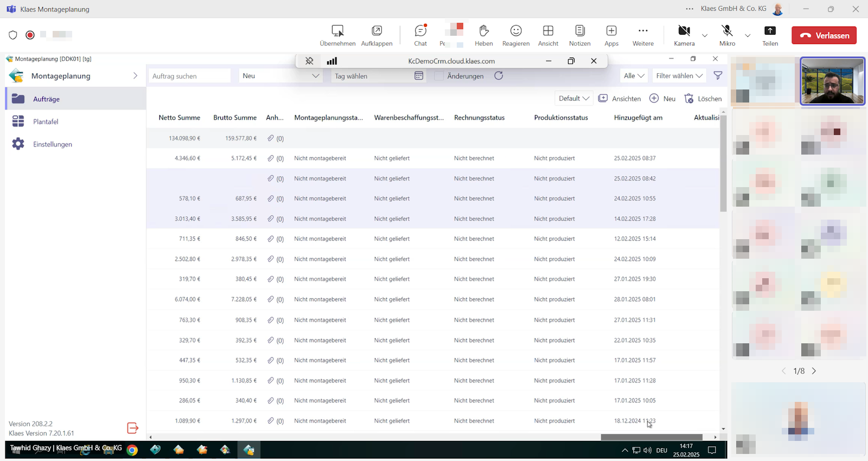Open the volume control in the system tray
The width and height of the screenshot is (868, 461).
(x=647, y=450)
